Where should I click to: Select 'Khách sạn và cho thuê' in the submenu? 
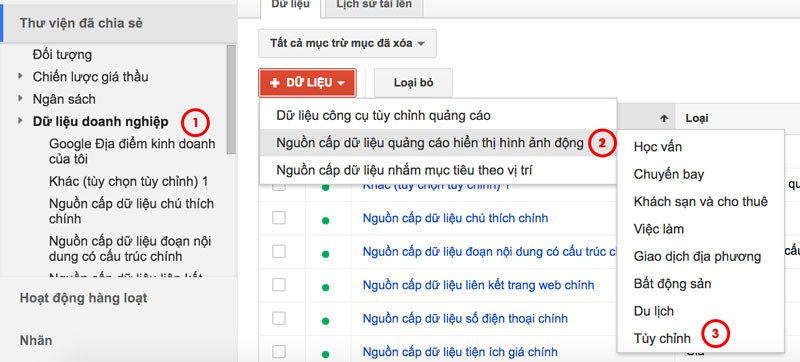tap(700, 201)
